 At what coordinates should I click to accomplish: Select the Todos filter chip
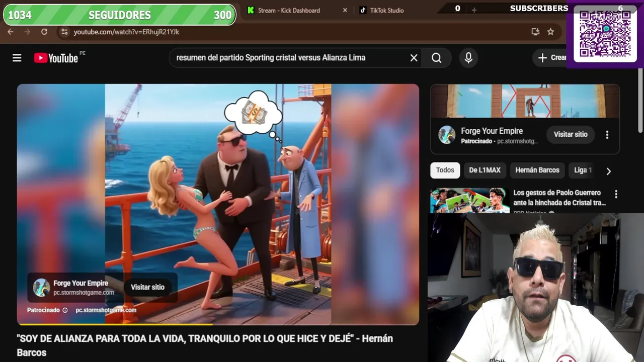(445, 170)
